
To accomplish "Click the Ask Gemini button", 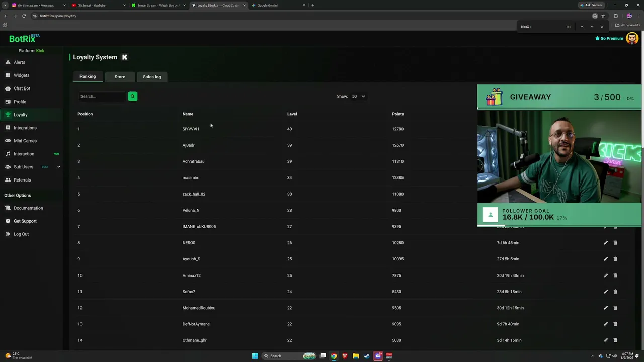I will pyautogui.click(x=591, y=5).
